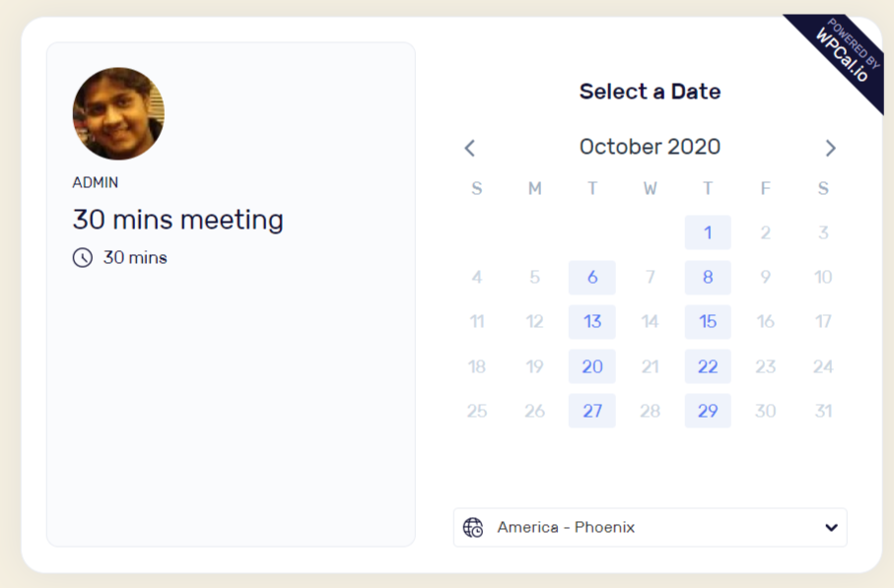The width and height of the screenshot is (894, 588).
Task: Pick October 20 as the meeting date
Action: point(591,366)
